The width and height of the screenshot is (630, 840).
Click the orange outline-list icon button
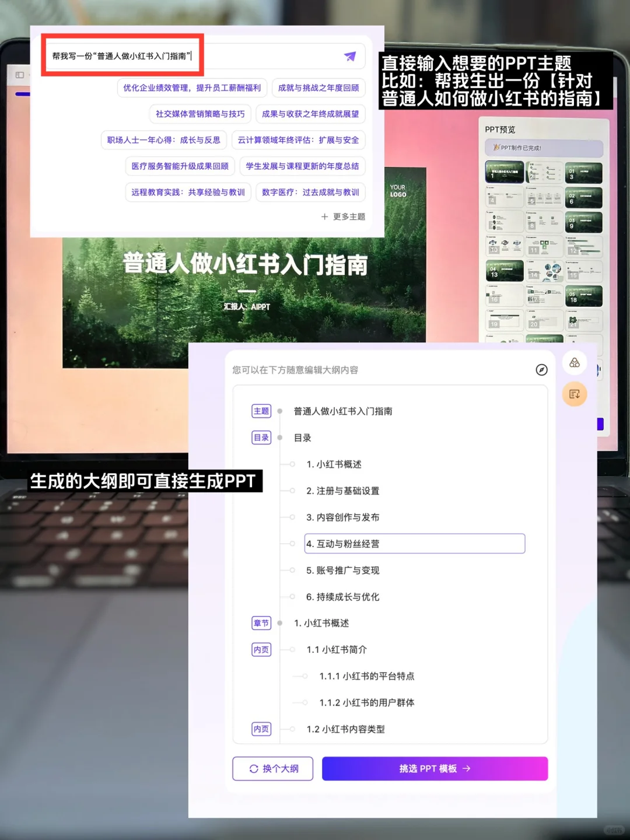[575, 394]
